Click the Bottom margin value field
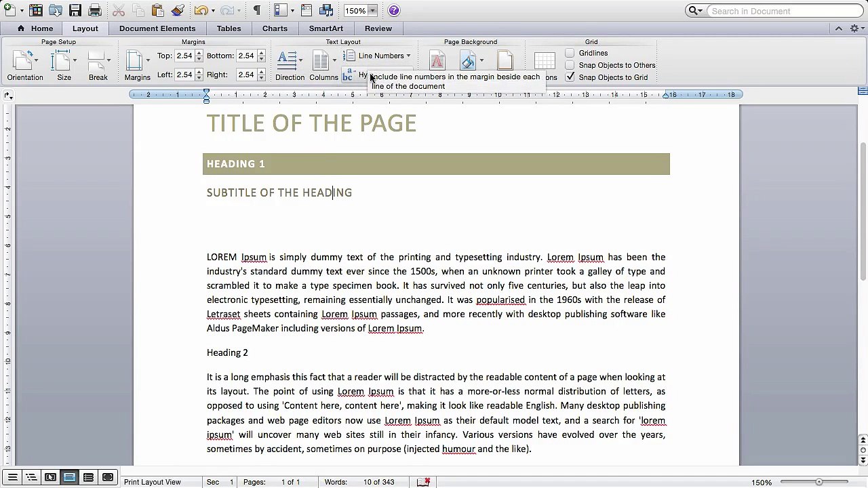 click(x=245, y=56)
